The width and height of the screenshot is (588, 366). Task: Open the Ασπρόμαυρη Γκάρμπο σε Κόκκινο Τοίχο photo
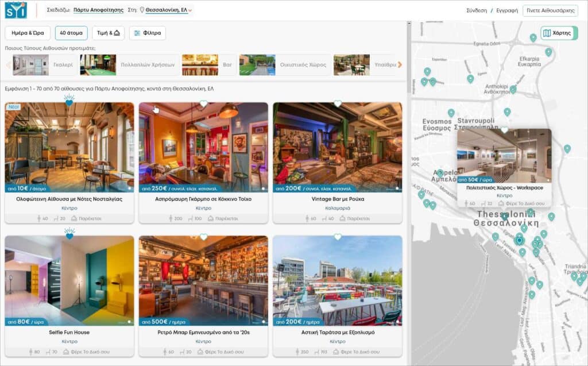204,148
